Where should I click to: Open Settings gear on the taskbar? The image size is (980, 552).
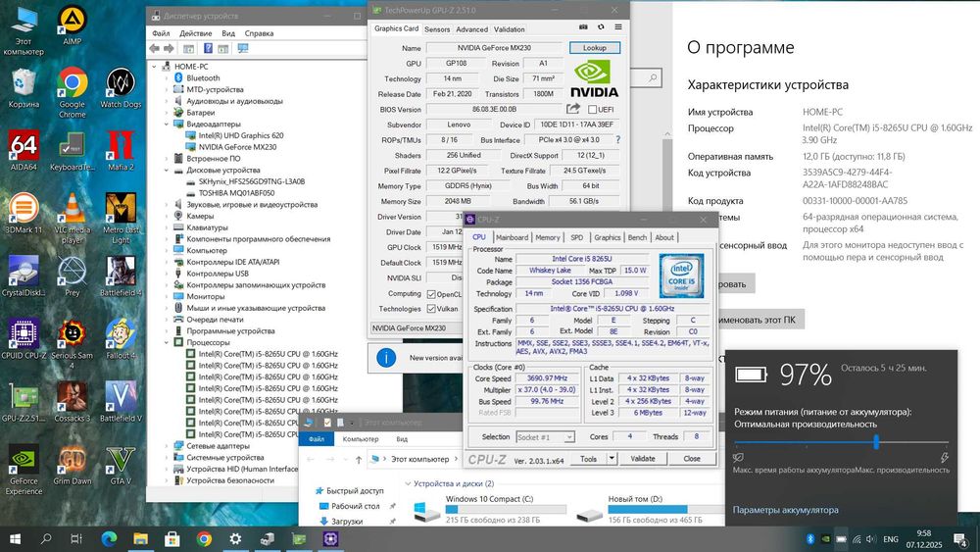(x=235, y=538)
